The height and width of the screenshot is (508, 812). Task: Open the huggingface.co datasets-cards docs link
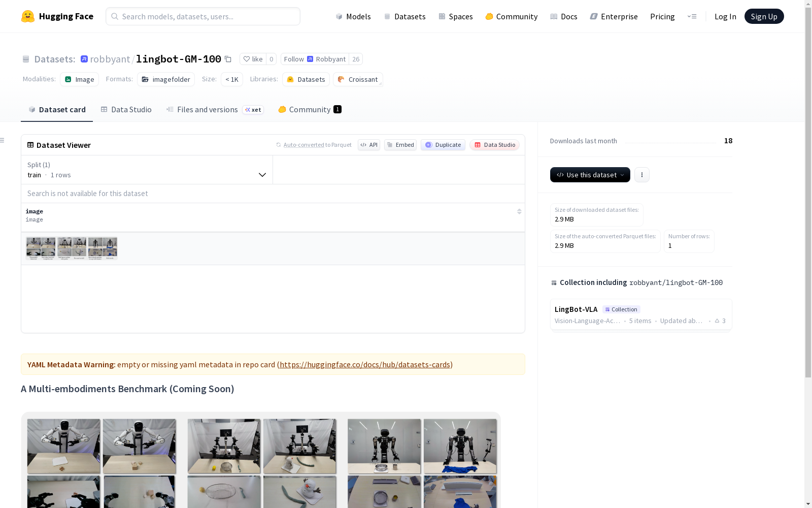click(365, 364)
